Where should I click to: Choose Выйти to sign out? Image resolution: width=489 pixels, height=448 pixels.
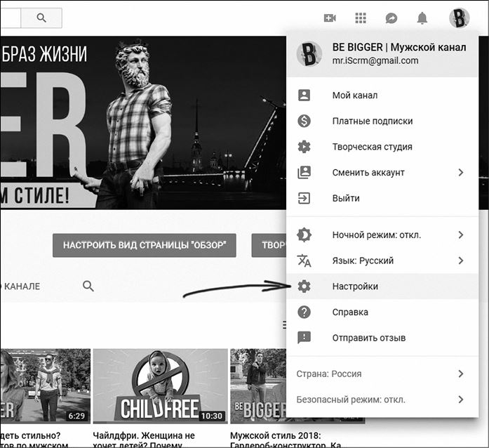(346, 198)
